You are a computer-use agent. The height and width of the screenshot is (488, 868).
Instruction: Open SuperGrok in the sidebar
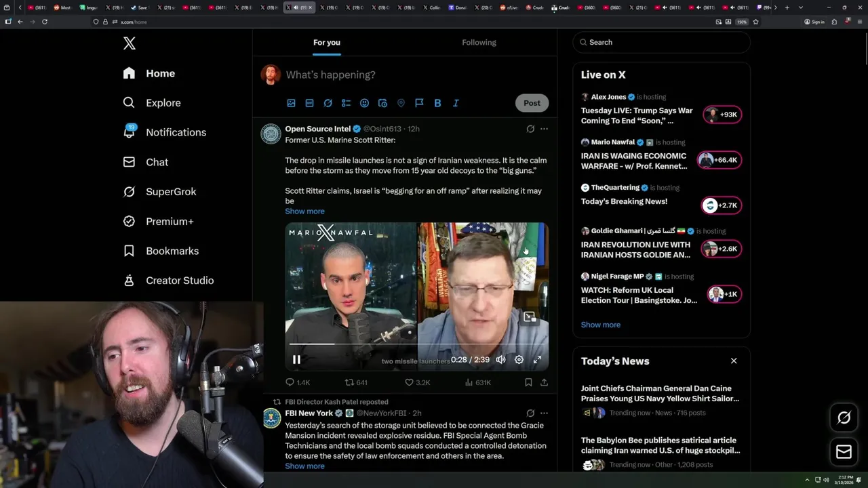tap(160, 192)
